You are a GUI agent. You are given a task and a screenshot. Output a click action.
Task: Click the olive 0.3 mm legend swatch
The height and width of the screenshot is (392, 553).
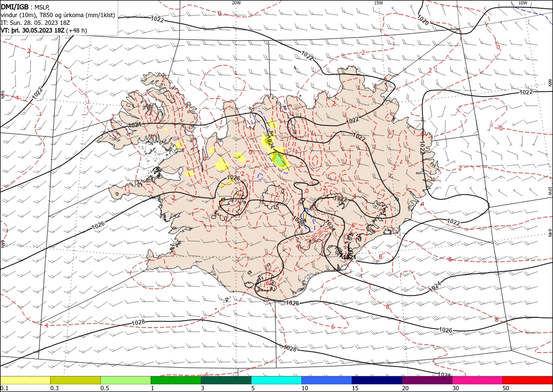click(x=75, y=380)
